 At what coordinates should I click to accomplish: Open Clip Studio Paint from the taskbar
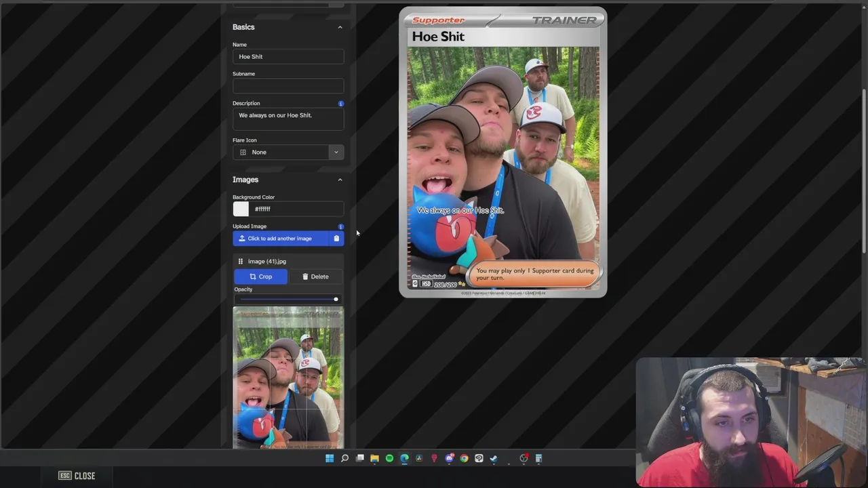pyautogui.click(x=479, y=459)
